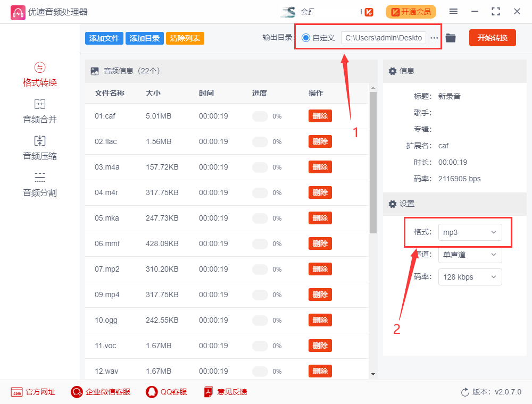Click the file list scrollbar thumb
The image size is (532, 404).
pos(373,163)
